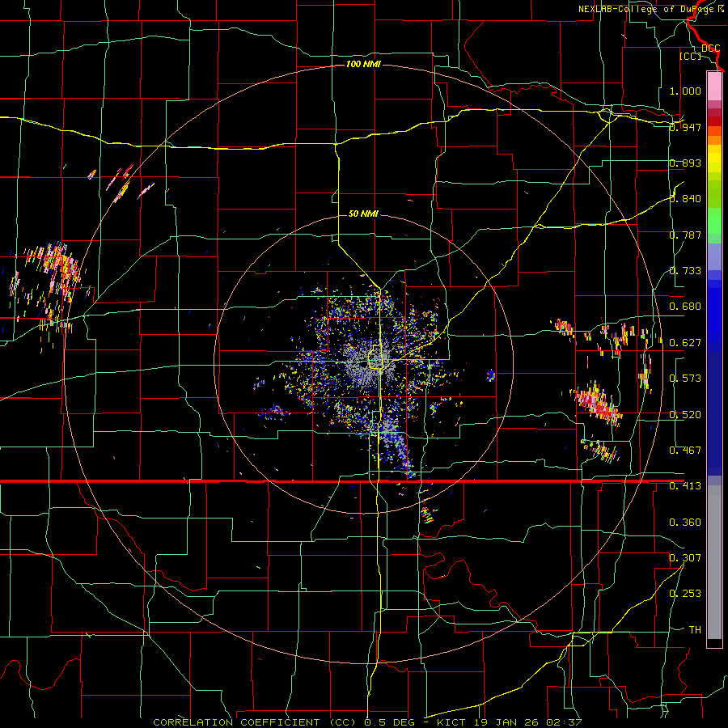Screen dimensions: 728x728
Task: Click the "100 NMI" range ring label
Action: [x=363, y=64]
